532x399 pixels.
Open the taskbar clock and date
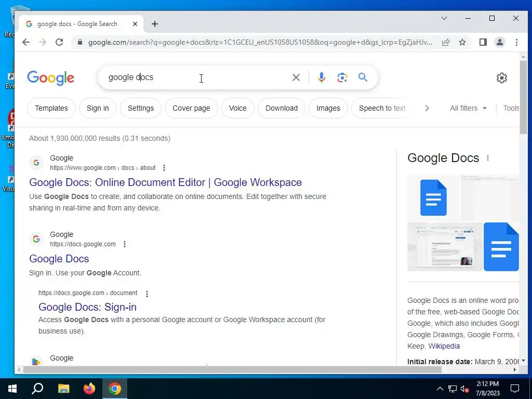487,389
